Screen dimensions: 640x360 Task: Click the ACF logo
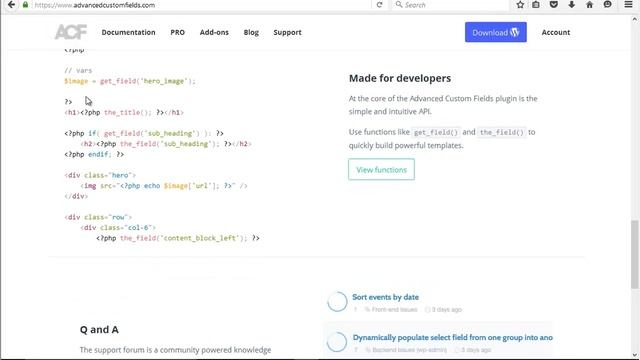[71, 32]
